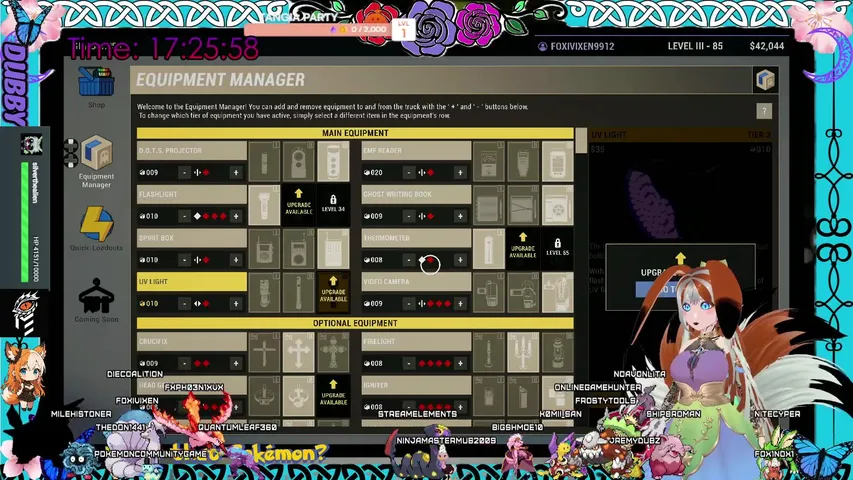Select UV Light tier 2 icon

tap(299, 293)
